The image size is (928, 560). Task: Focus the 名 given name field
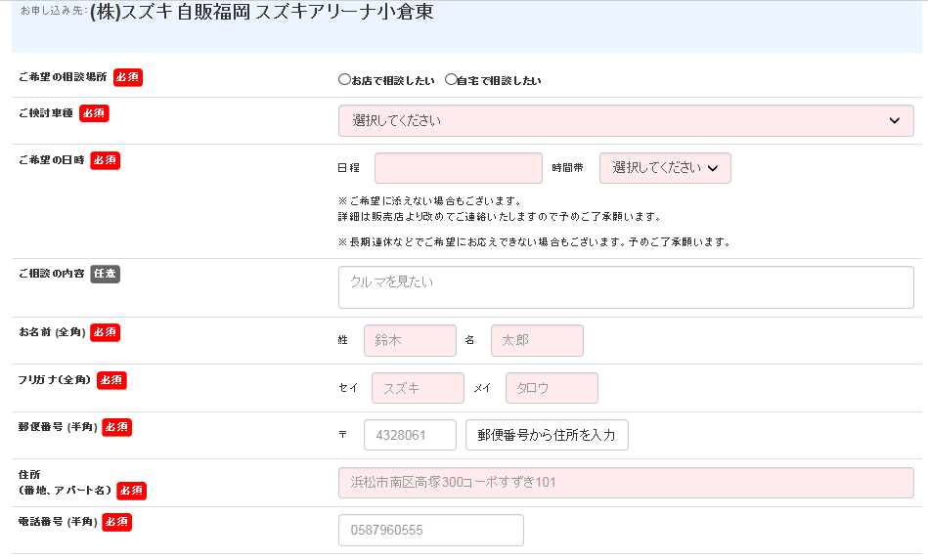[x=538, y=341]
